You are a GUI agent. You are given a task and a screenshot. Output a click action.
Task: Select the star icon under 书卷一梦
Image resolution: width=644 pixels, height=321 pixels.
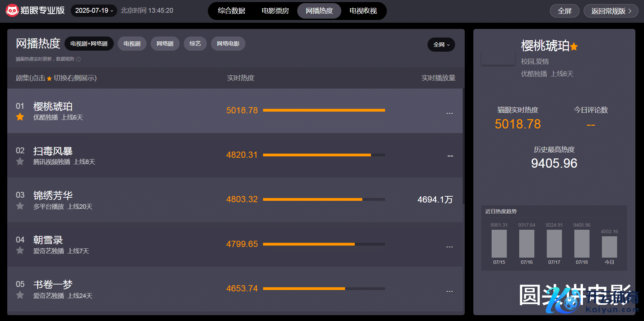coord(20,295)
